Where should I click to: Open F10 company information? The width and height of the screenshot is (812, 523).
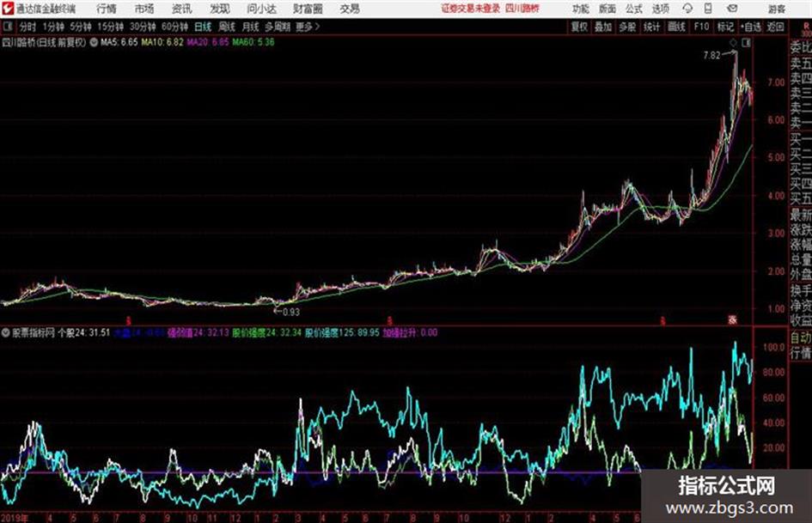(701, 27)
